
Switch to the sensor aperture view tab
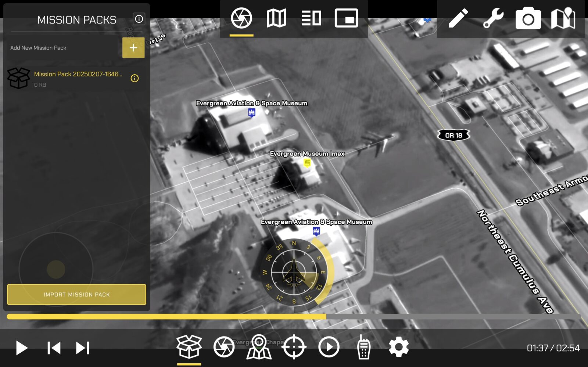241,18
